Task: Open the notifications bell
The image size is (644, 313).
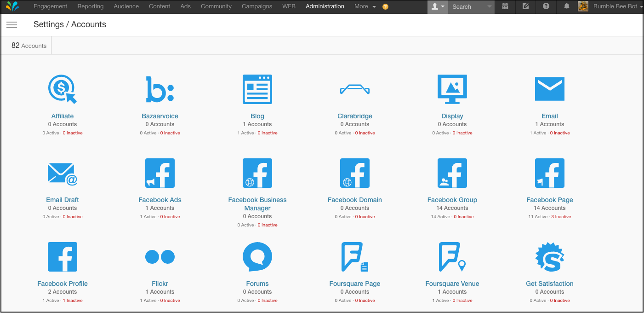Action: [567, 6]
